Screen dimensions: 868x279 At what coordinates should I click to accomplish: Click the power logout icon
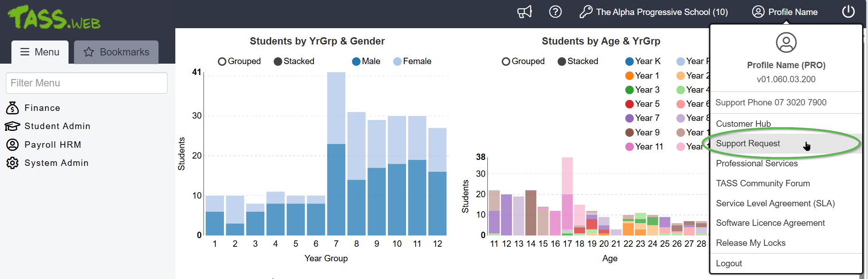(848, 12)
